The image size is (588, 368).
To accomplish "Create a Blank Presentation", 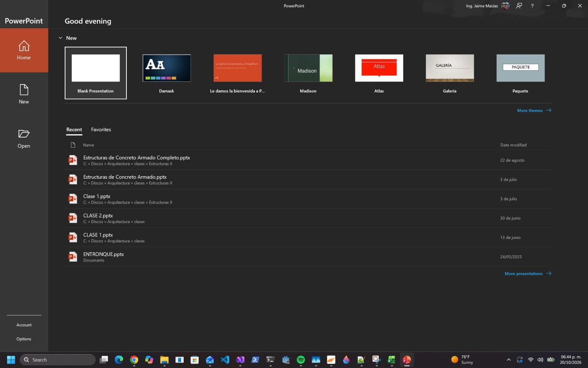I will click(96, 73).
